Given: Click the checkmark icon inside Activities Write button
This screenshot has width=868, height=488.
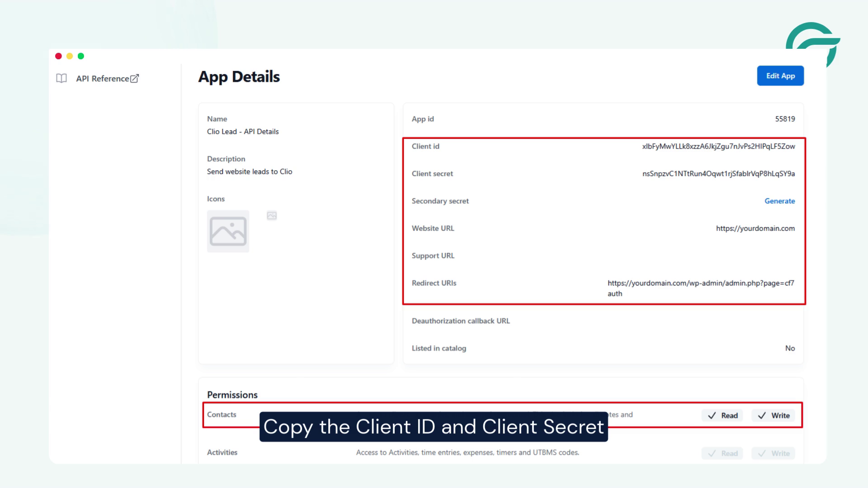Looking at the screenshot, I should click(762, 453).
